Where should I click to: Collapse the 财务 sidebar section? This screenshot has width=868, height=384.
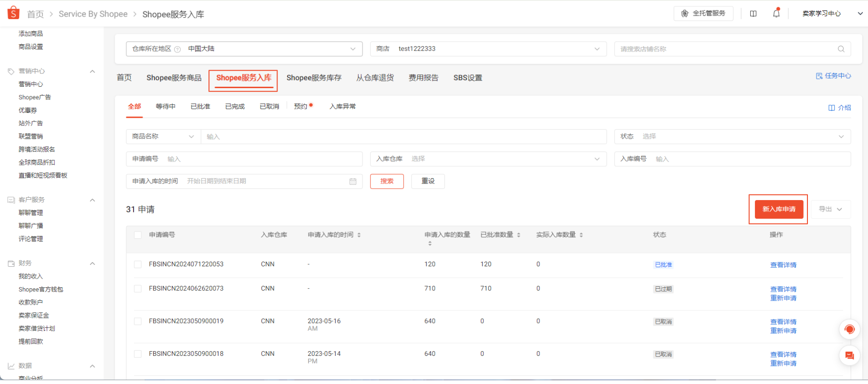93,263
